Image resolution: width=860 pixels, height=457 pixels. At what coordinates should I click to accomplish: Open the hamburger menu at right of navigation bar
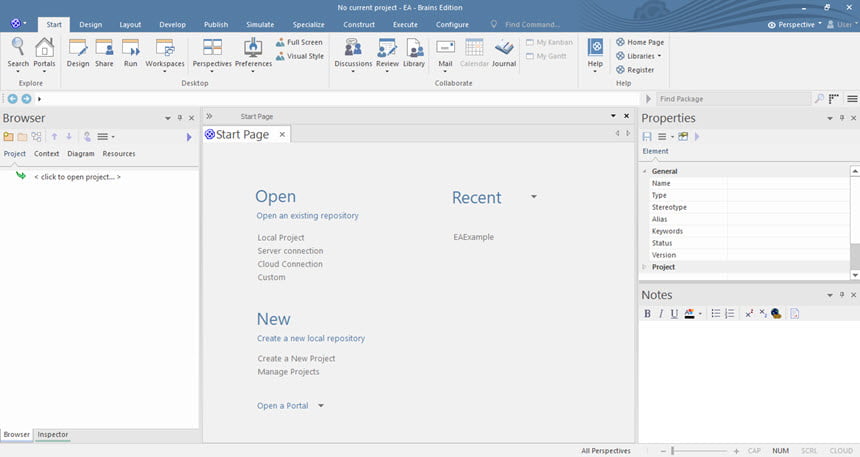[x=852, y=99]
